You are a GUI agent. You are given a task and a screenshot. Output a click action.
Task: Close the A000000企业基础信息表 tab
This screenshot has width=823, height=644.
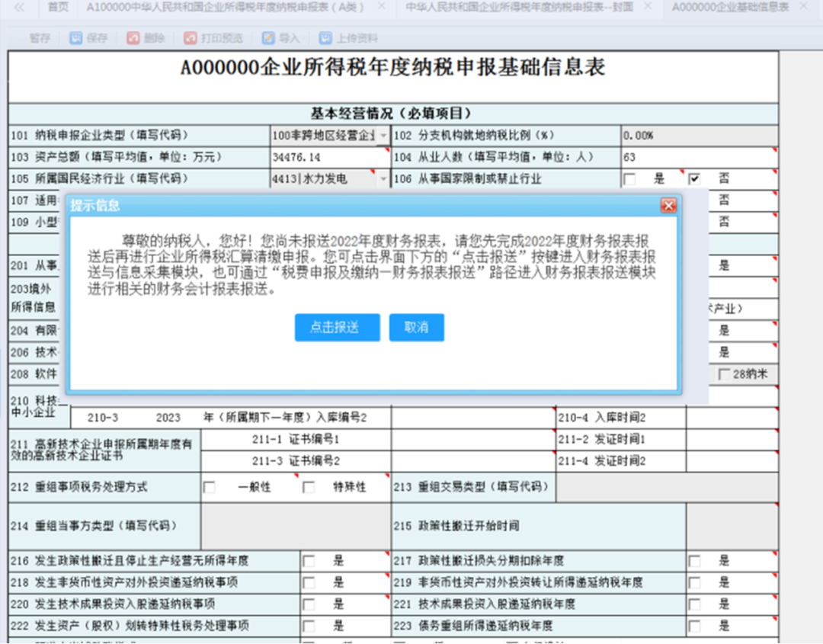click(x=804, y=6)
